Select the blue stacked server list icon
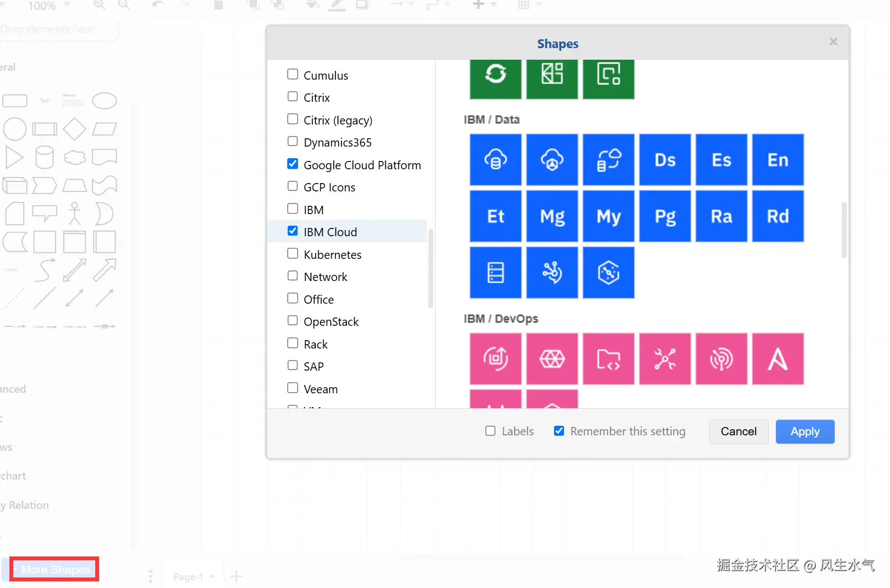The height and width of the screenshot is (588, 890). pyautogui.click(x=495, y=273)
